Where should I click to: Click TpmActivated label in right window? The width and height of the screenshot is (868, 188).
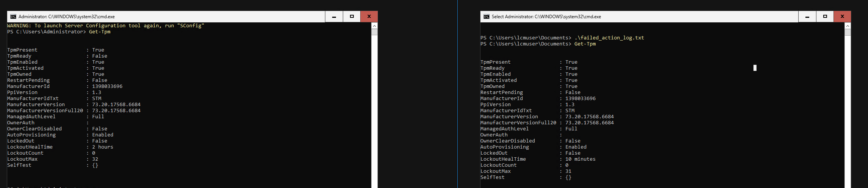(x=499, y=80)
